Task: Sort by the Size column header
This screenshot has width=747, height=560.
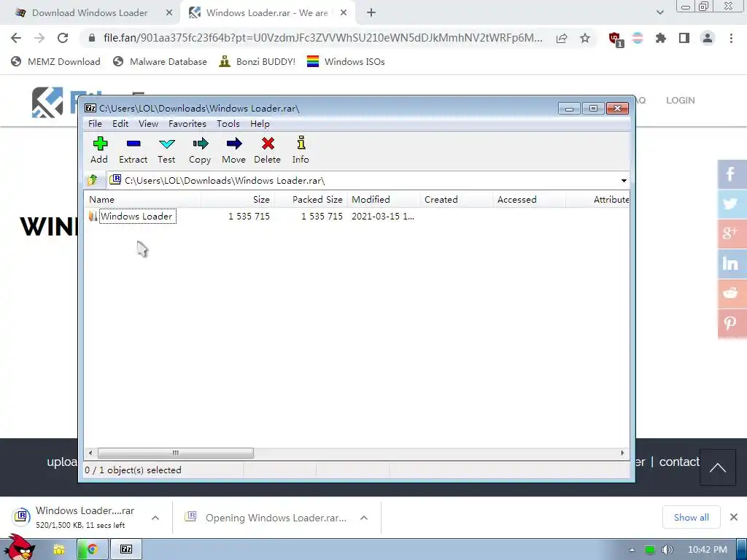Action: [237, 200]
